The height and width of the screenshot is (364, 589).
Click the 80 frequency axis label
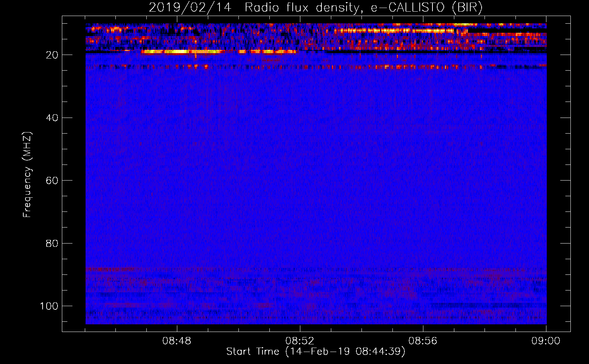52,244
